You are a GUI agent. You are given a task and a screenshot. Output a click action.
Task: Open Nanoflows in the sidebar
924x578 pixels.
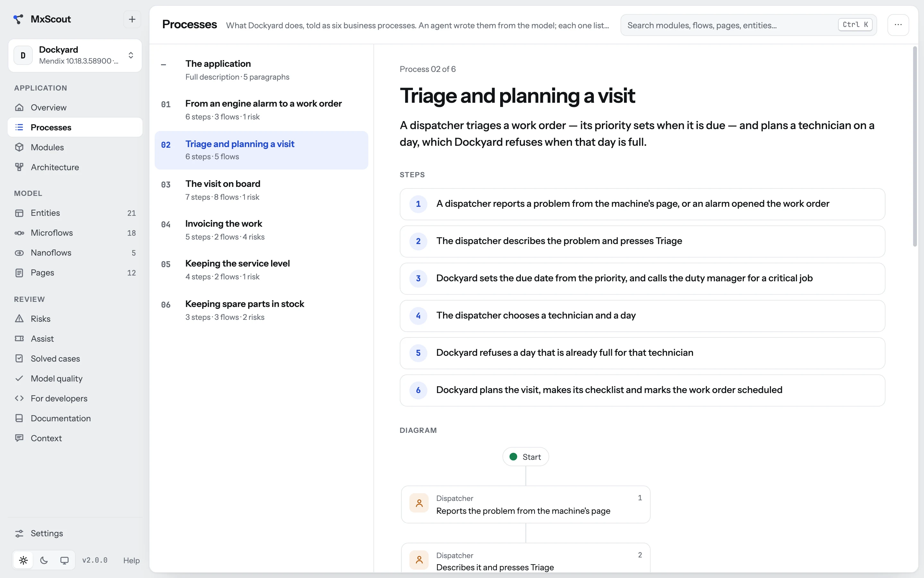[75, 253]
